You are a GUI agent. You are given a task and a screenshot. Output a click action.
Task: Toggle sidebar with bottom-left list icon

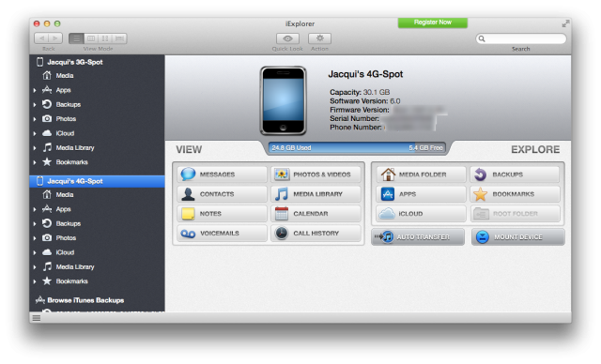point(37,318)
